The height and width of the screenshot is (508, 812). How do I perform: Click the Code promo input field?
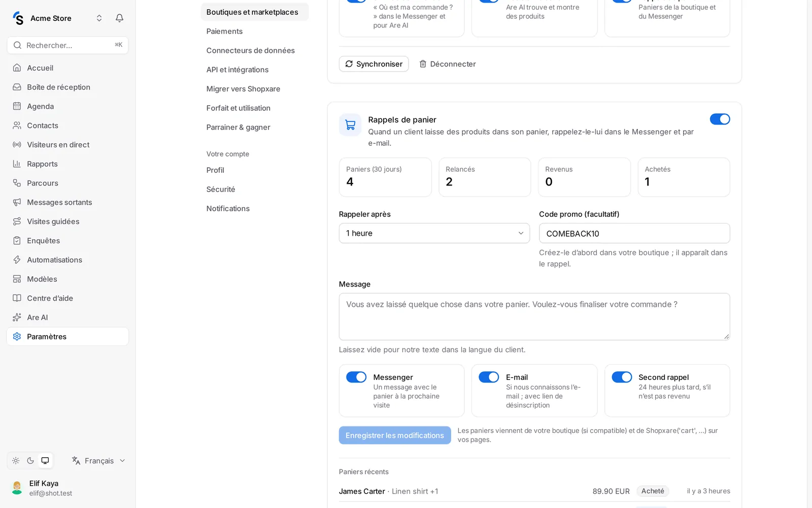click(x=634, y=233)
